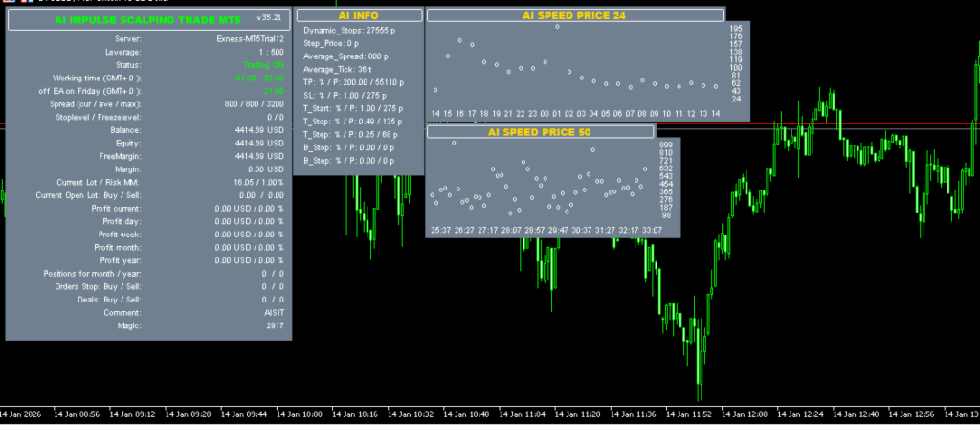Click the Profit day value
This screenshot has width=980, height=425.
tap(249, 221)
